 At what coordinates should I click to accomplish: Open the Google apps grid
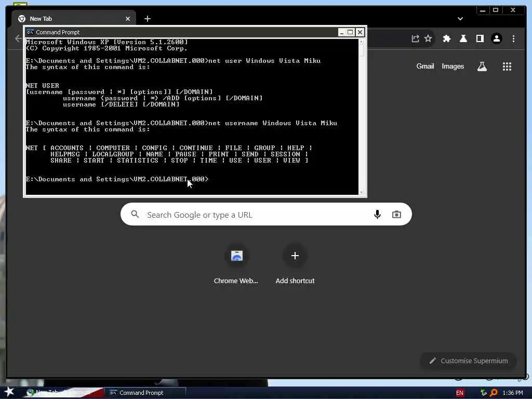pyautogui.click(x=507, y=66)
